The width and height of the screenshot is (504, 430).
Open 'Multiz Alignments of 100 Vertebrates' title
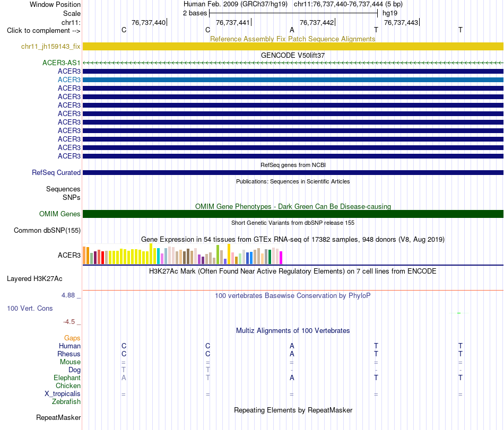click(293, 330)
